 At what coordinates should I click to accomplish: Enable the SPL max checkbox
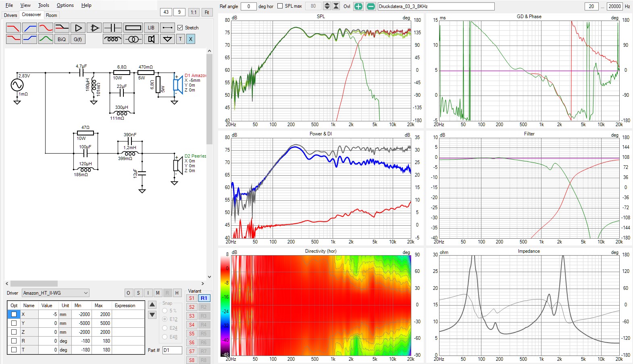pyautogui.click(x=280, y=6)
